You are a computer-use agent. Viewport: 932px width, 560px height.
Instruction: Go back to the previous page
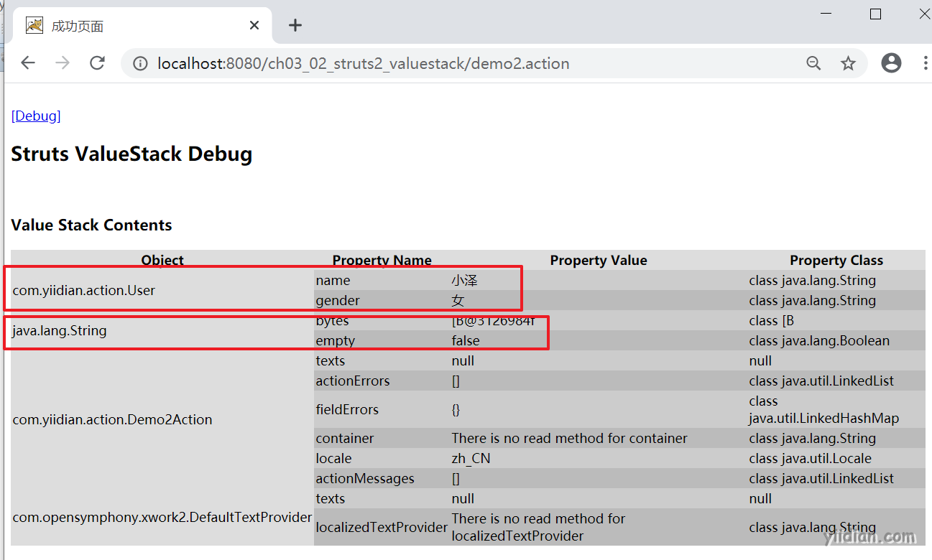pos(28,63)
